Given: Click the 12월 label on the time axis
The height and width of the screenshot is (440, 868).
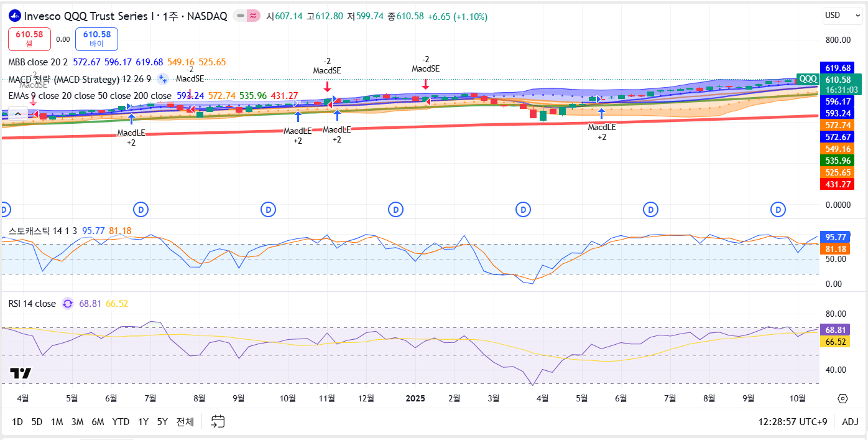Looking at the screenshot, I should [366, 398].
